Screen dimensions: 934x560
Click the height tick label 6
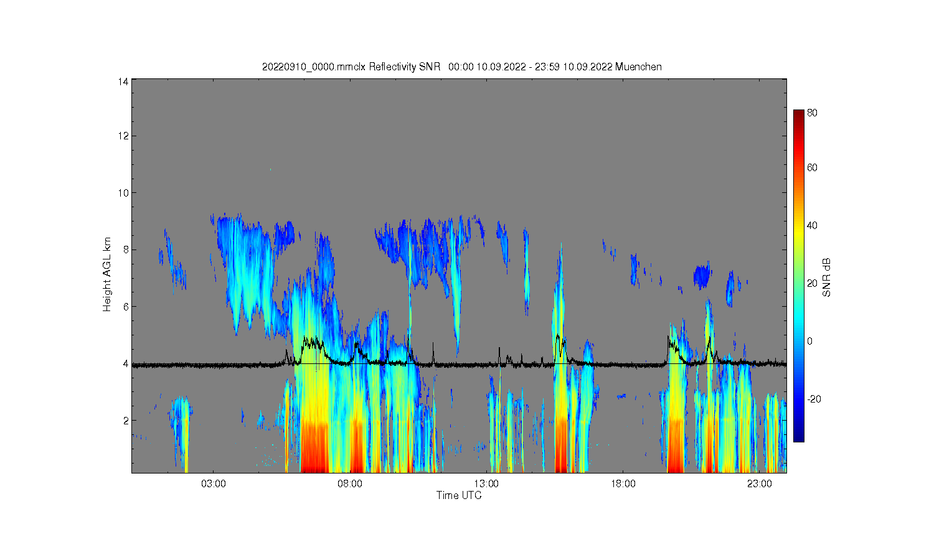pos(126,307)
